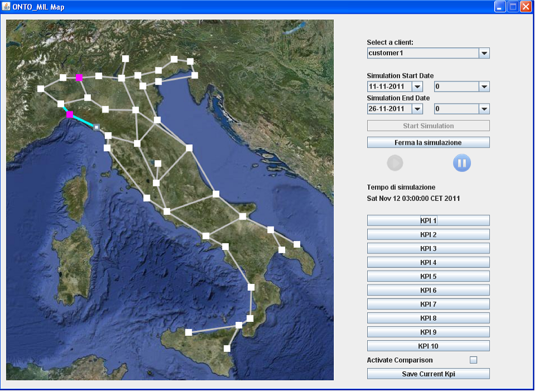
Task: Click the greyed-out play icon
Action: point(395,163)
